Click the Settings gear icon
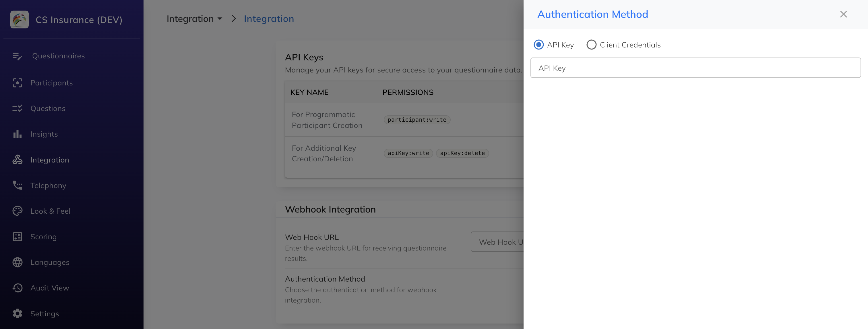The height and width of the screenshot is (329, 868). (x=17, y=313)
